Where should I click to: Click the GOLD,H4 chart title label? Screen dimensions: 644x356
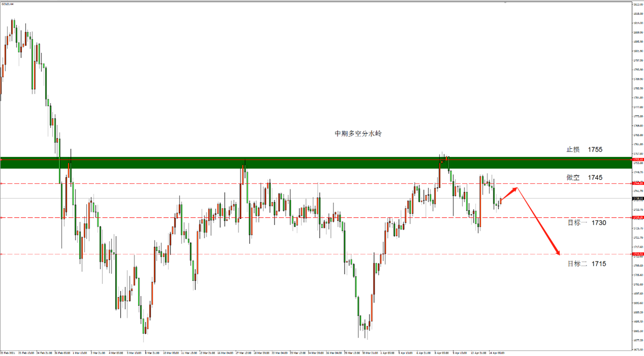click(x=8, y=4)
